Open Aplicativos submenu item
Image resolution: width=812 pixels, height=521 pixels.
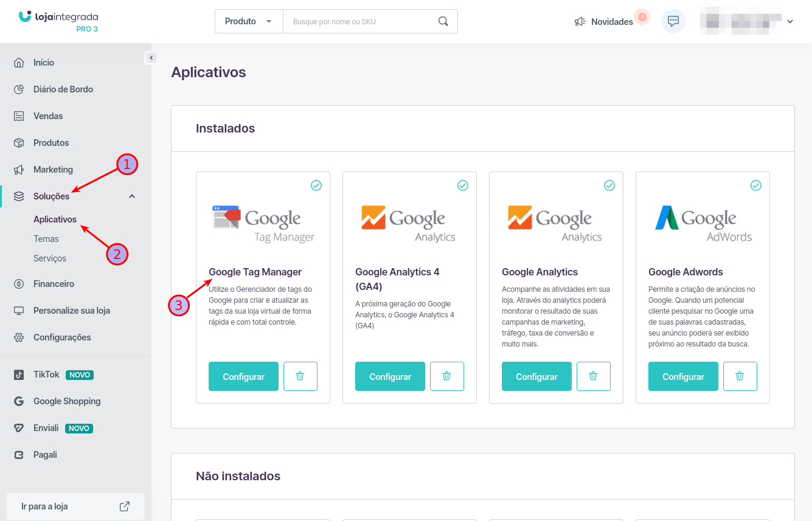[55, 219]
